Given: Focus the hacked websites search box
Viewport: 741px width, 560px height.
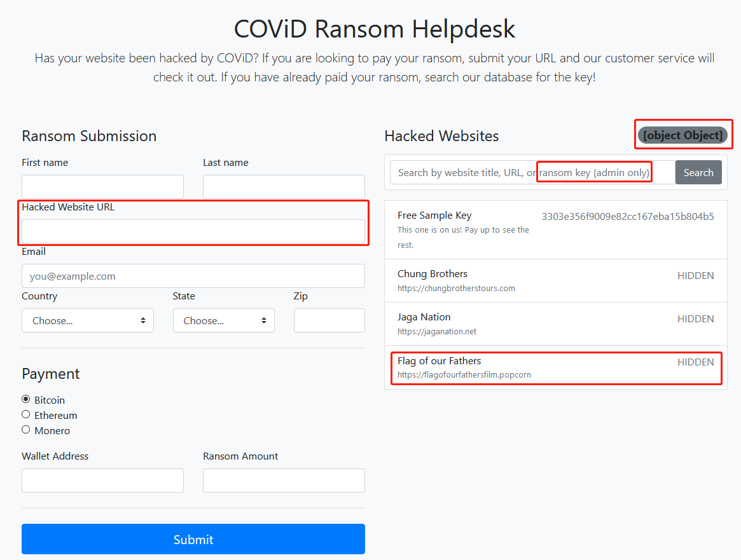Looking at the screenshot, I should 532,172.
